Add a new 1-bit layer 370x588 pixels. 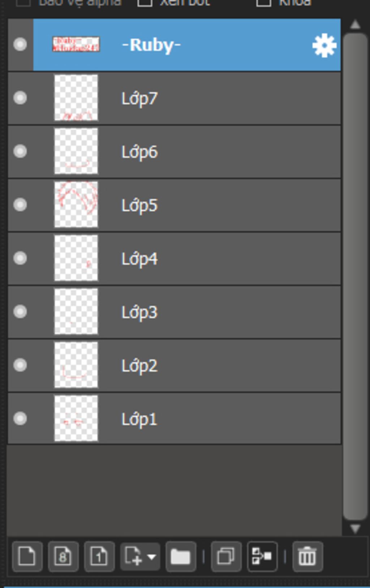coord(99,556)
